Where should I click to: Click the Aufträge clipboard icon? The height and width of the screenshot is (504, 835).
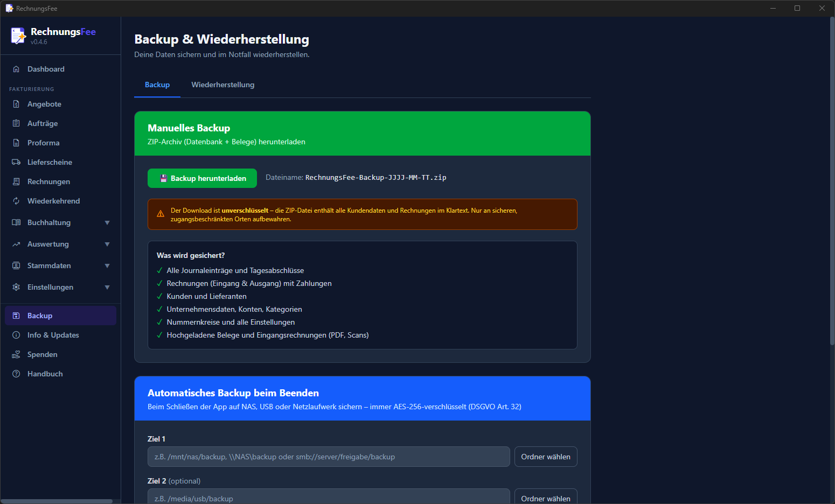16,123
